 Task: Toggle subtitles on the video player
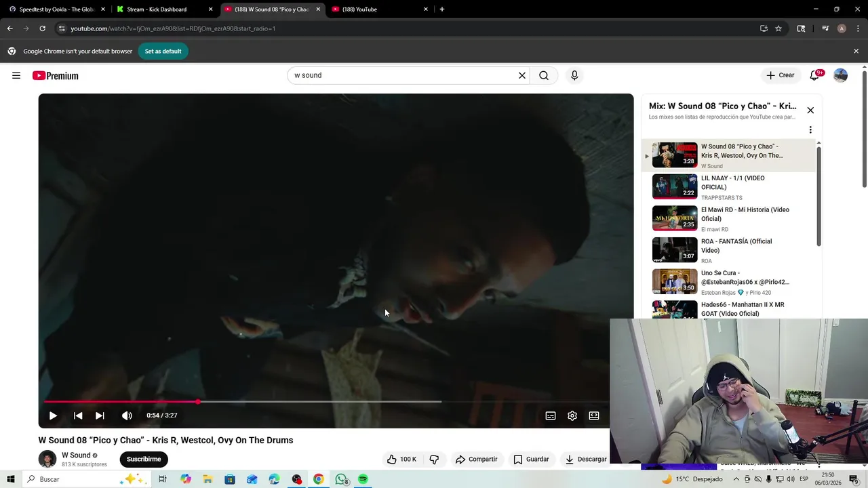551,415
